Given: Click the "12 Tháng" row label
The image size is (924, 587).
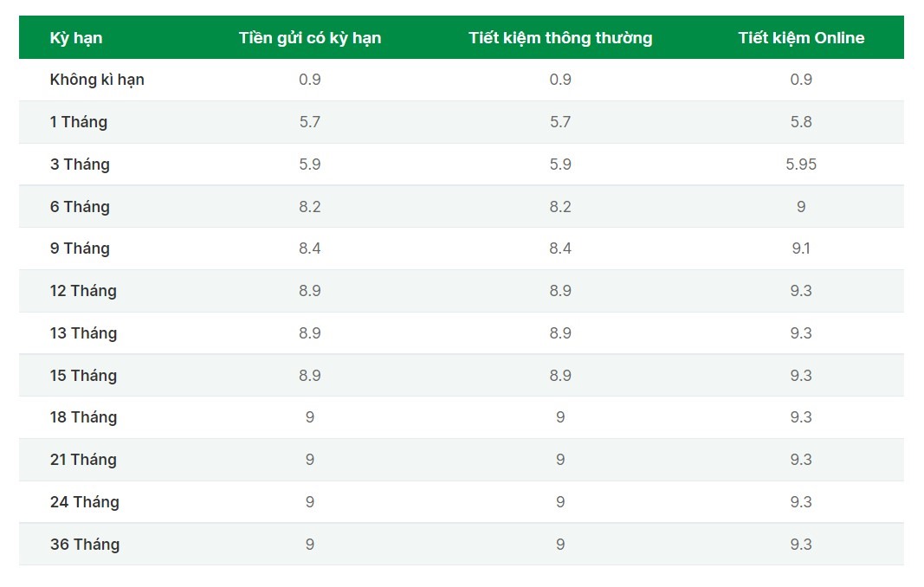Looking at the screenshot, I should [83, 291].
